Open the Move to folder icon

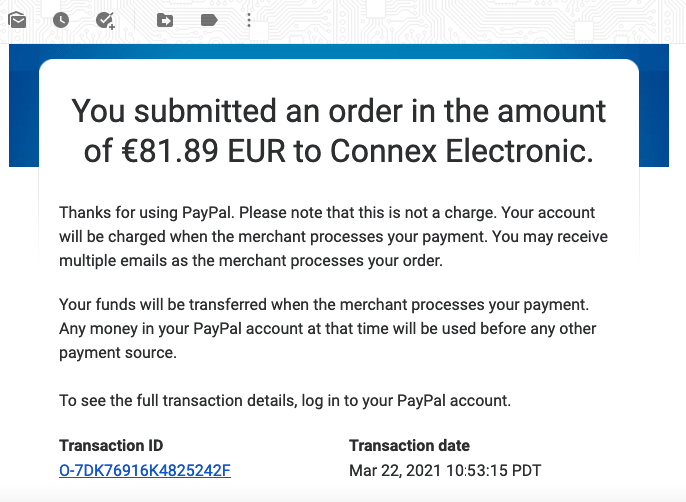click(165, 20)
